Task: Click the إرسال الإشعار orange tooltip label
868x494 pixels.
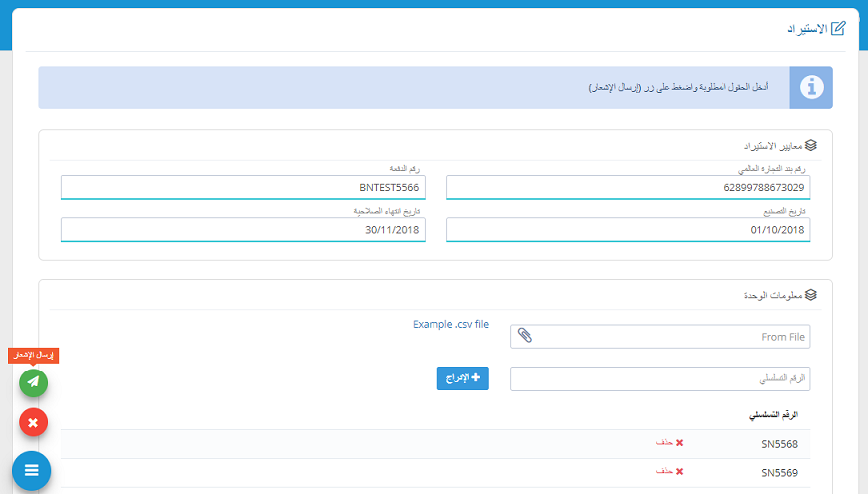Action: pos(34,356)
